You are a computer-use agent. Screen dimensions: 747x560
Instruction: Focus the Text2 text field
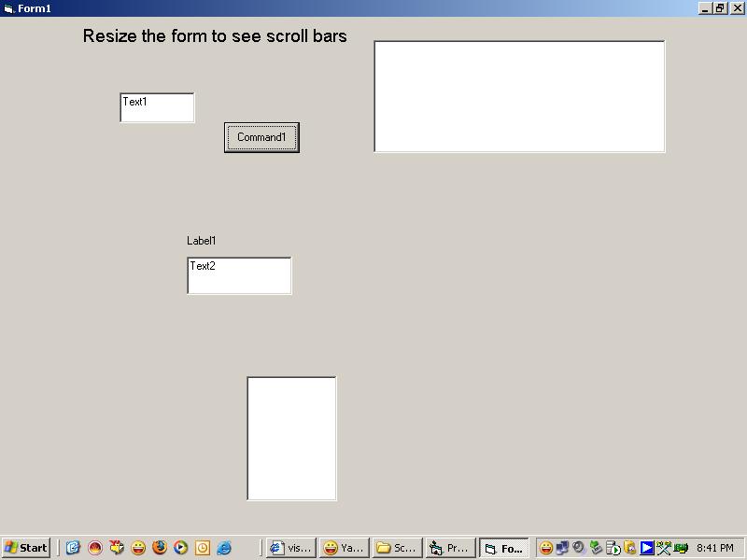point(239,275)
